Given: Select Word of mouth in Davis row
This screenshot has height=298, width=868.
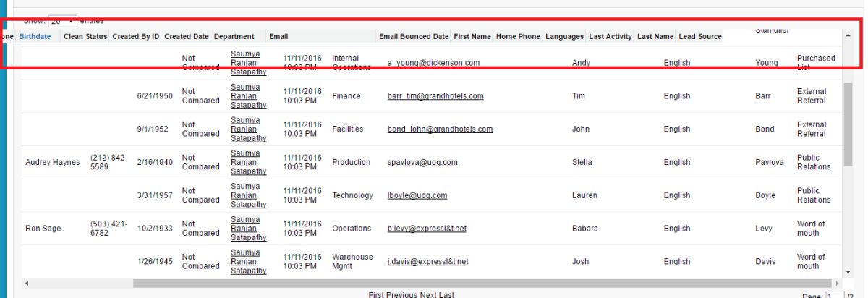Looking at the screenshot, I should [x=810, y=262].
